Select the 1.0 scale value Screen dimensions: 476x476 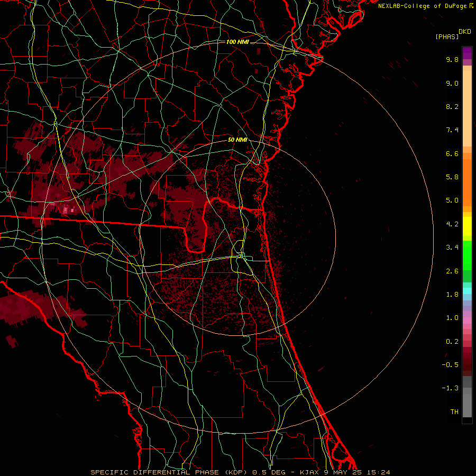pos(452,318)
